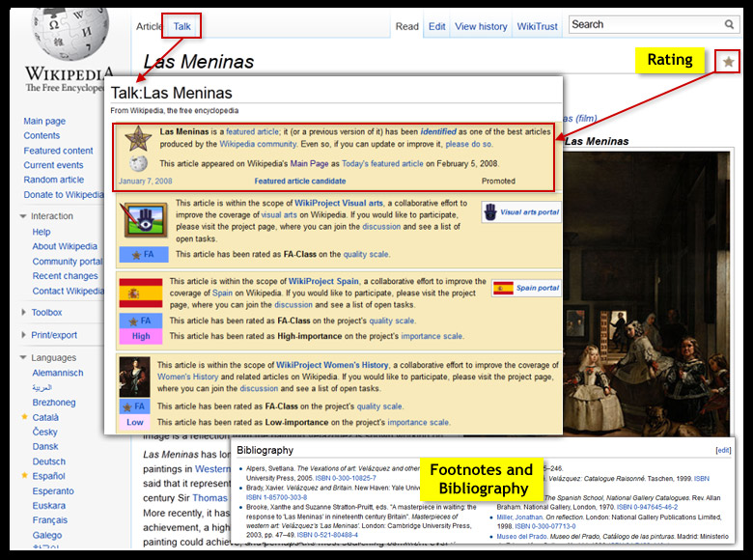The image size is (753, 560).
Task: Collapse the Languages sidebar section
Action: [x=24, y=358]
